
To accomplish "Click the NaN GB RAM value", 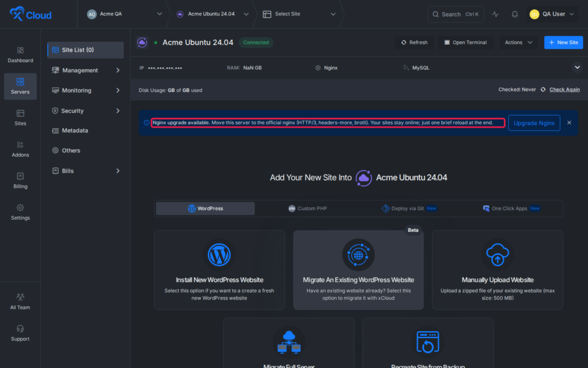I will (x=253, y=68).
